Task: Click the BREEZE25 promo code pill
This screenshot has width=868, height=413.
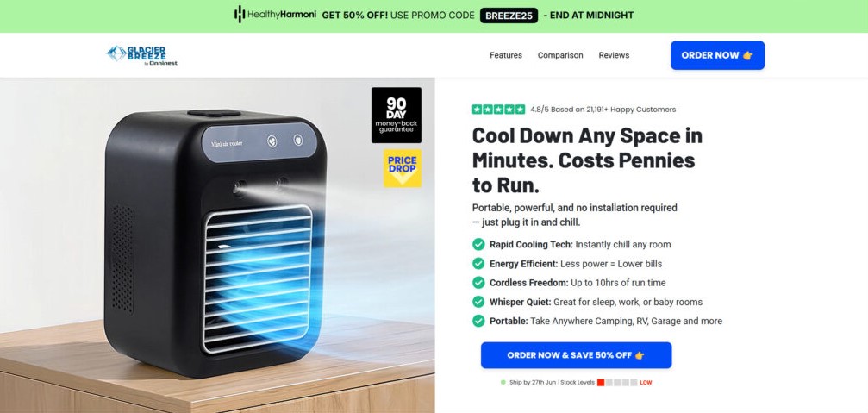Action: coord(509,16)
